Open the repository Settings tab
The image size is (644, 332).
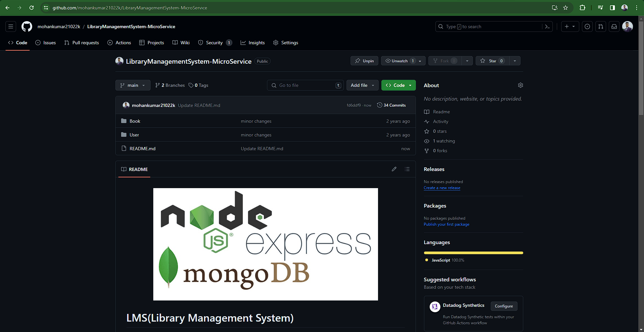286,43
